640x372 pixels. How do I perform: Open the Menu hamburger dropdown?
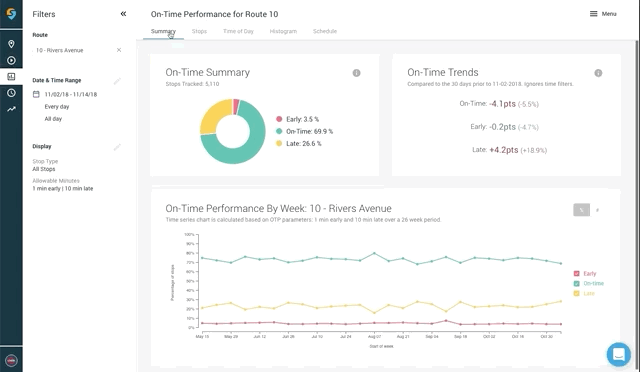(x=603, y=14)
